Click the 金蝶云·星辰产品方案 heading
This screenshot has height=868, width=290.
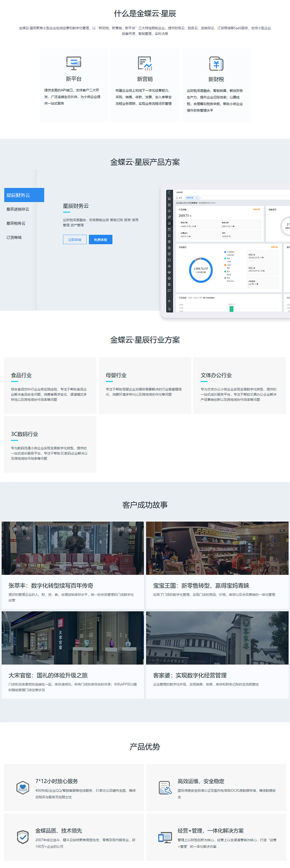click(145, 162)
